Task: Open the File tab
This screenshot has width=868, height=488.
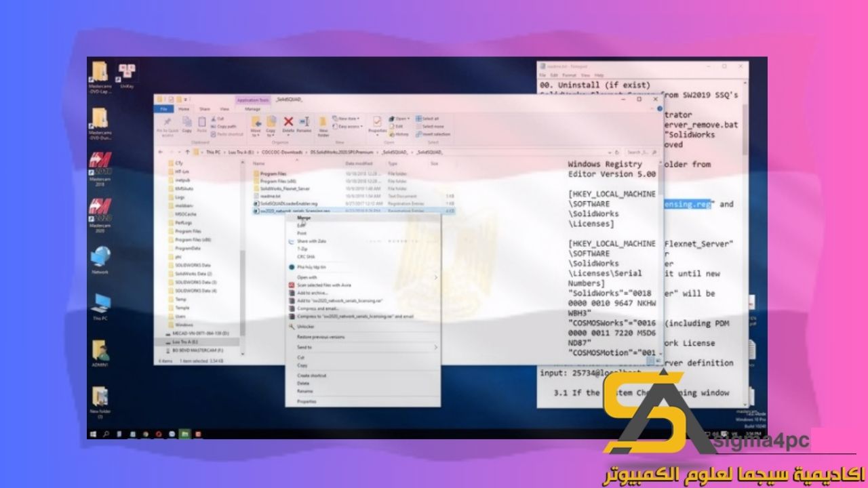Action: point(163,108)
